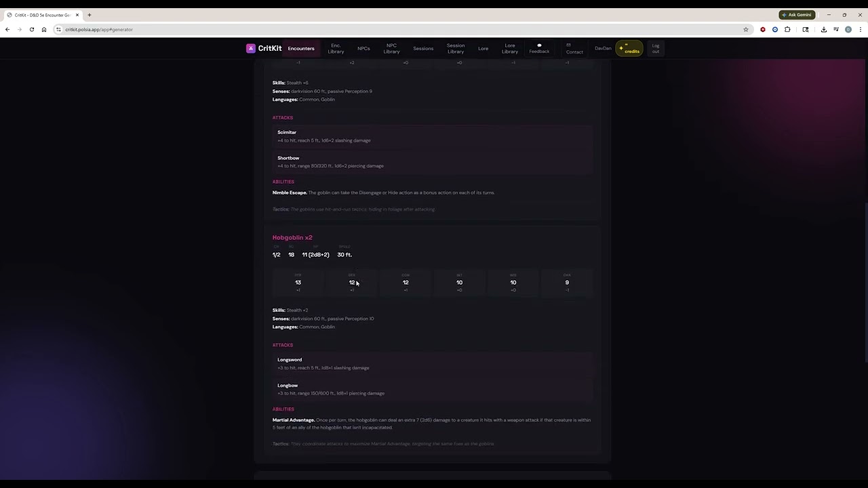Click the browser forward arrow

19,29
